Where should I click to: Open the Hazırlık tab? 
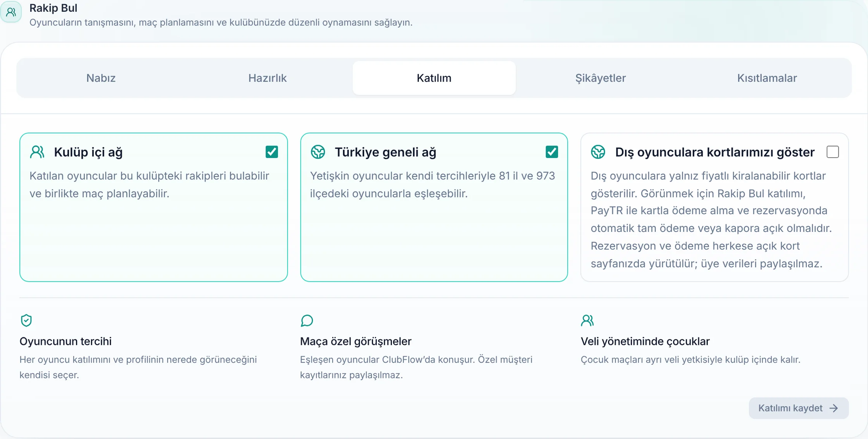coord(267,78)
